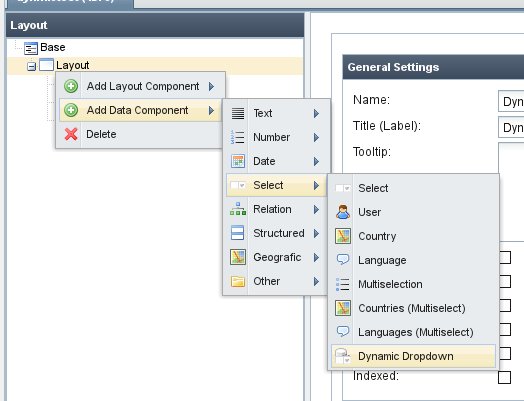
Task: Toggle the checkbox beside Countries (Multiselect) row
Action: pos(505,305)
